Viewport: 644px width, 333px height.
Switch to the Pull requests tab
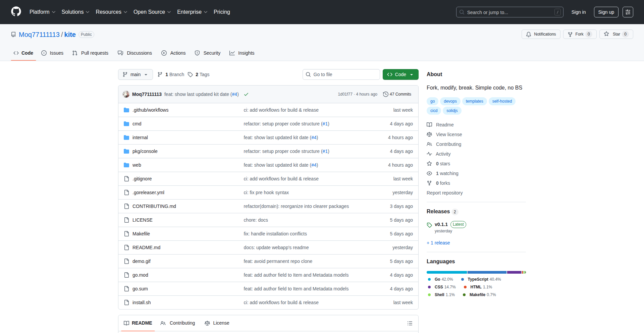point(91,53)
